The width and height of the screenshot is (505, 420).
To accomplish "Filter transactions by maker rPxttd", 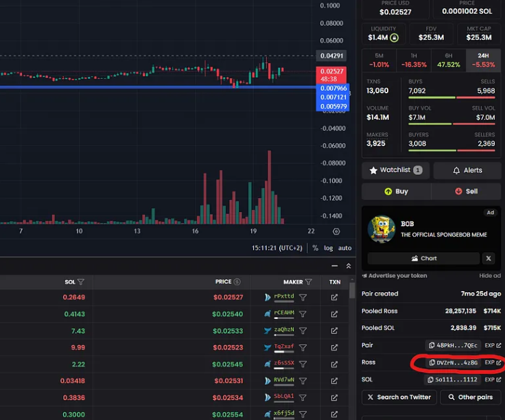I will click(303, 297).
